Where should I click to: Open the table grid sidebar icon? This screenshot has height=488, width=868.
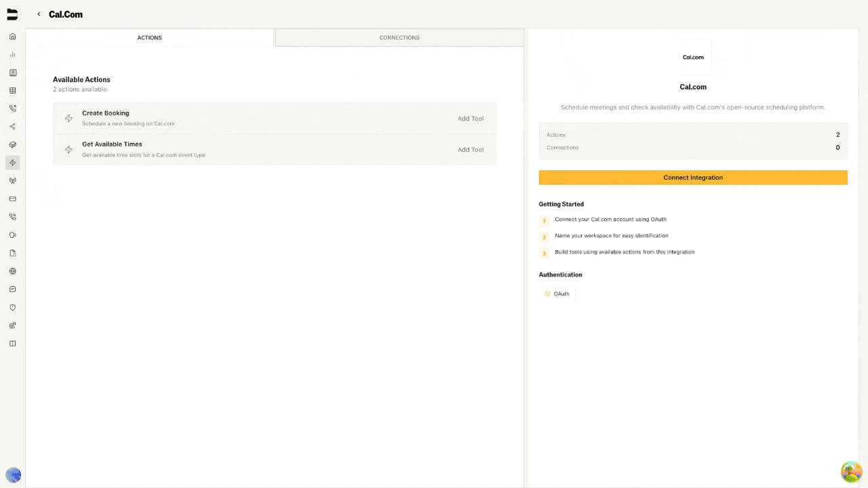coord(12,91)
